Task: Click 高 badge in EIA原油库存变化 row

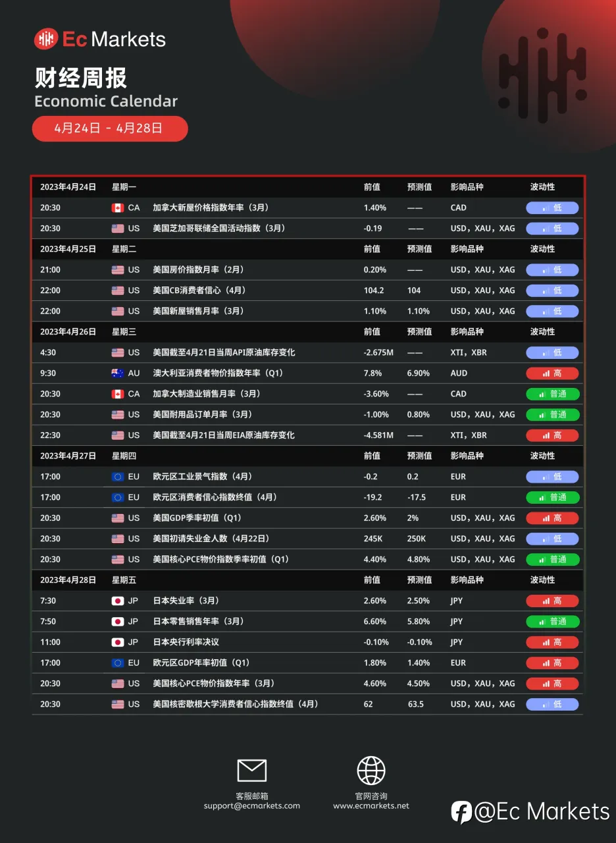Action: pyautogui.click(x=552, y=435)
